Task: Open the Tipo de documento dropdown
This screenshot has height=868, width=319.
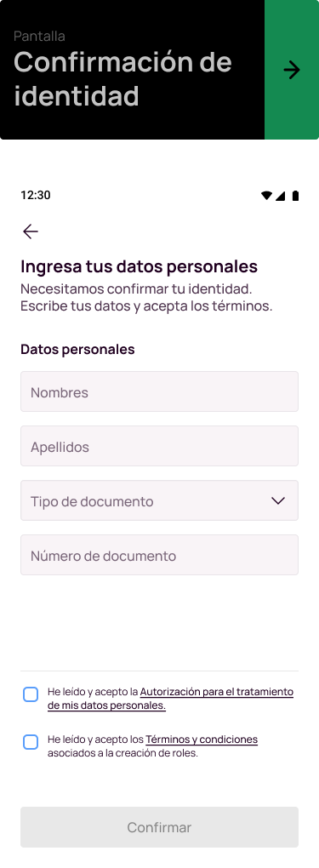Action: point(160,500)
